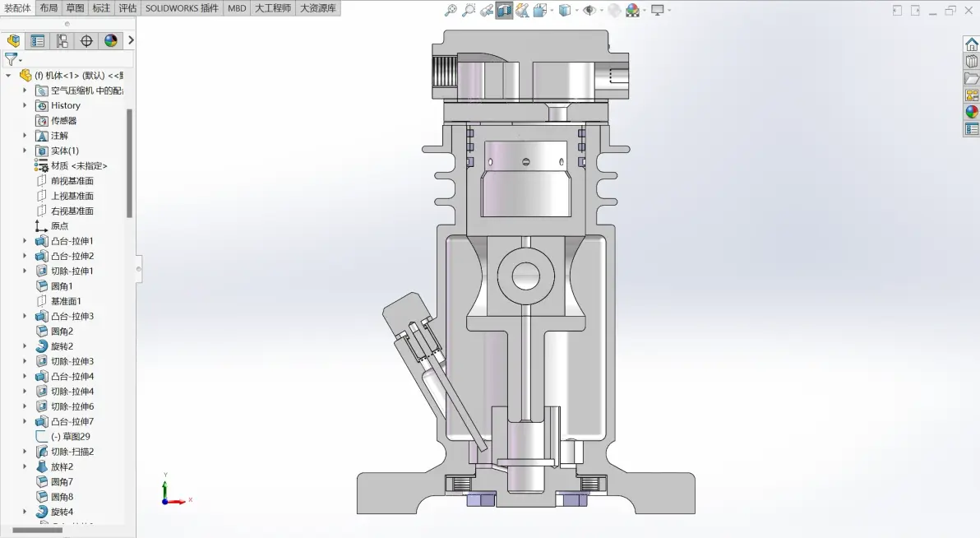Select the Zoom to Area tool
The width and height of the screenshot is (980, 538).
pos(468,10)
